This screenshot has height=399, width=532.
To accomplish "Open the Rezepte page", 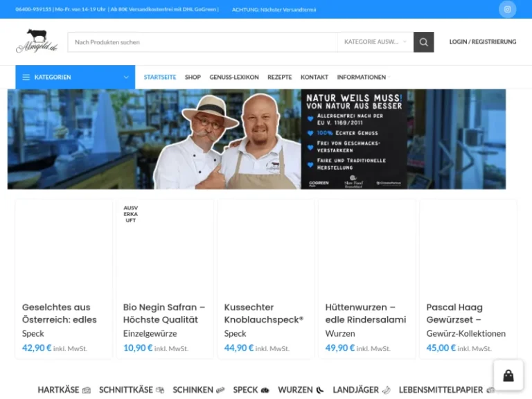I will tap(280, 77).
